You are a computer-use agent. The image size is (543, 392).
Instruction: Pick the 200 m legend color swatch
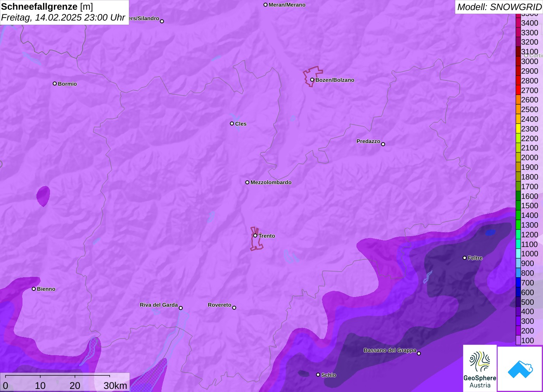(518, 331)
